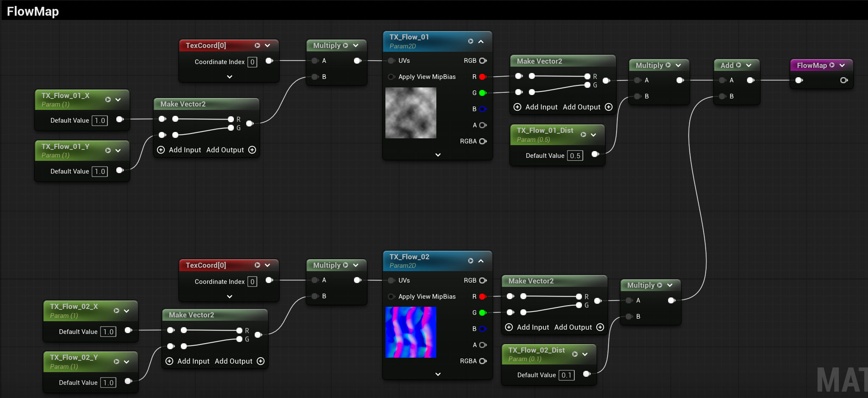Open the TX_Flow_01_Y header chevron

[118, 150]
